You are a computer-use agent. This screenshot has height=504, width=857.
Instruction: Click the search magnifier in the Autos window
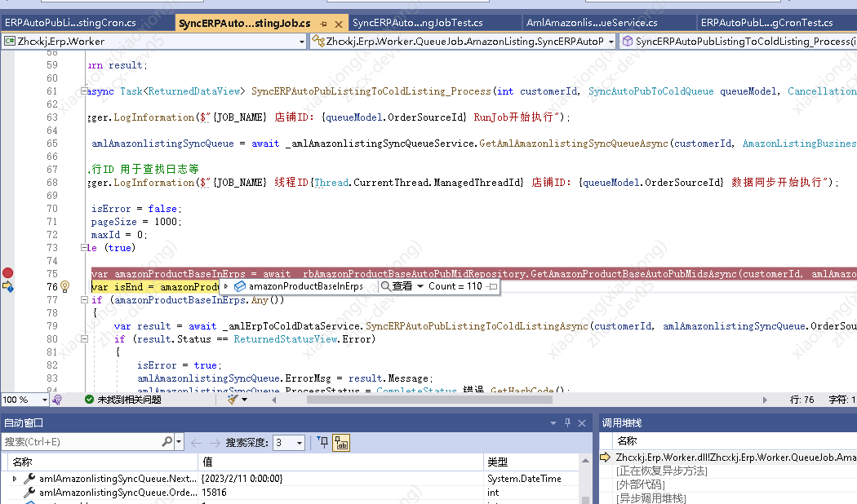point(167,442)
